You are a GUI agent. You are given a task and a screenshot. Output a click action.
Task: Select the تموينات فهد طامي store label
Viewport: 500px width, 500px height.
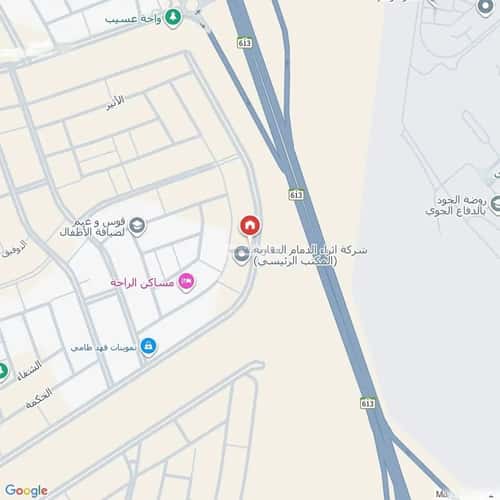tap(103, 348)
